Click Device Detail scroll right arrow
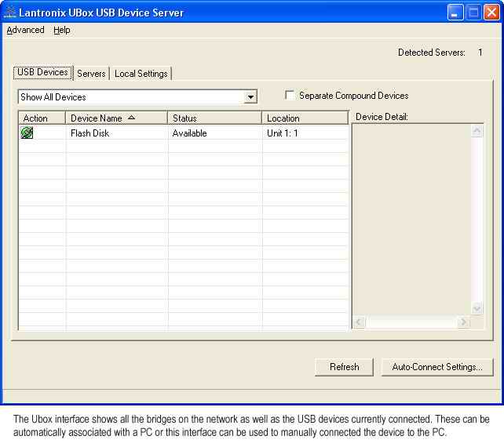Screen dimensions: 504x447 (x=463, y=322)
